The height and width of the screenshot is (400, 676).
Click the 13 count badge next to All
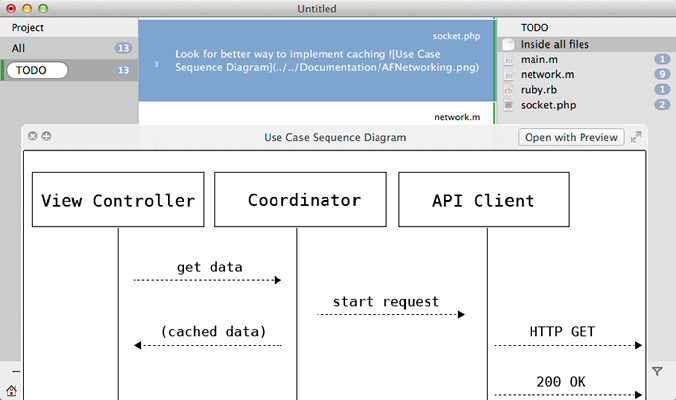click(x=123, y=48)
